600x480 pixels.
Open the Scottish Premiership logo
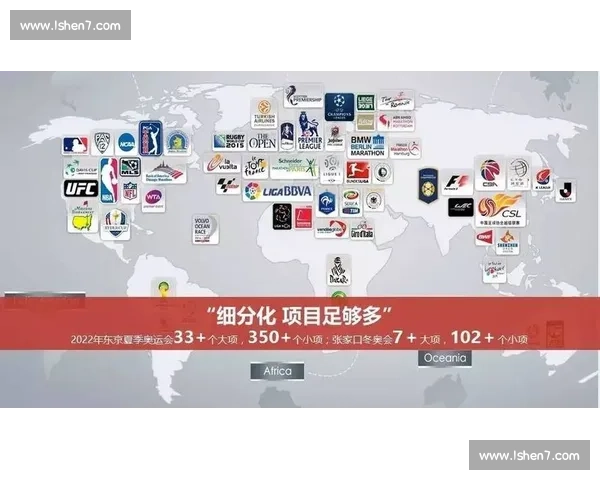(x=304, y=96)
